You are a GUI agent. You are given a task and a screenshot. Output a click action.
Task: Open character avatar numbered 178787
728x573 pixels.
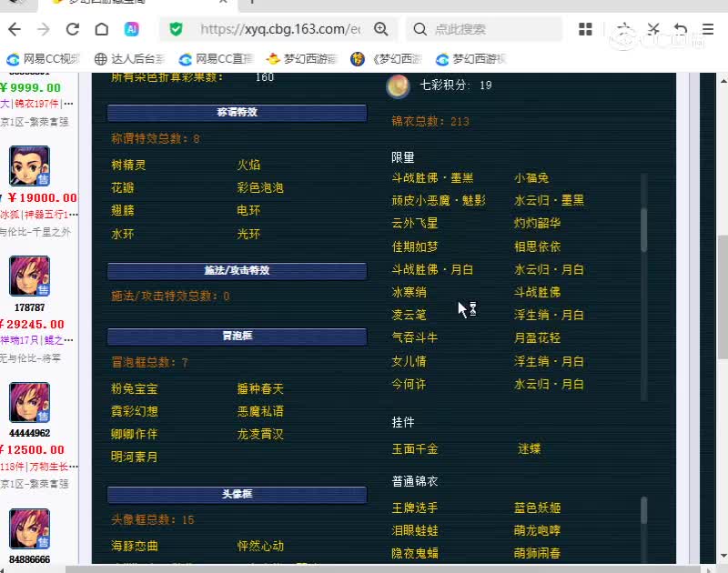29,276
